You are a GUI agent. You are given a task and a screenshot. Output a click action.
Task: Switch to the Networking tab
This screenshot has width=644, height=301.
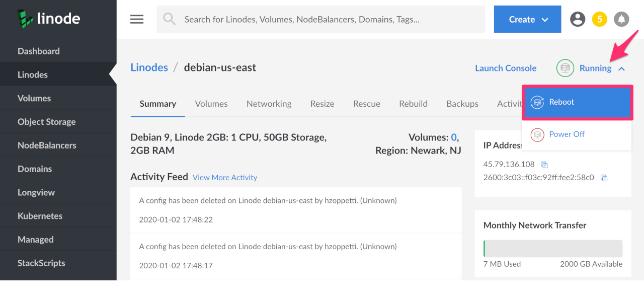(269, 104)
